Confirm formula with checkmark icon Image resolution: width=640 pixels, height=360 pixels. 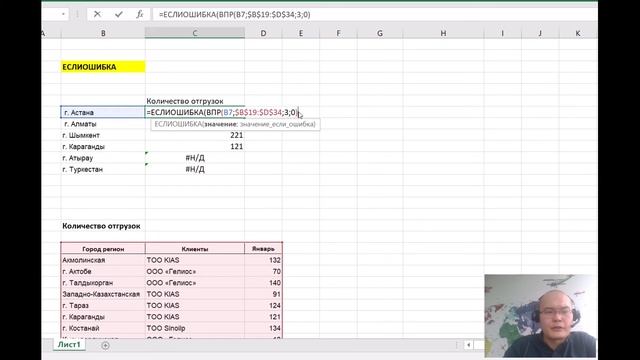(119, 14)
